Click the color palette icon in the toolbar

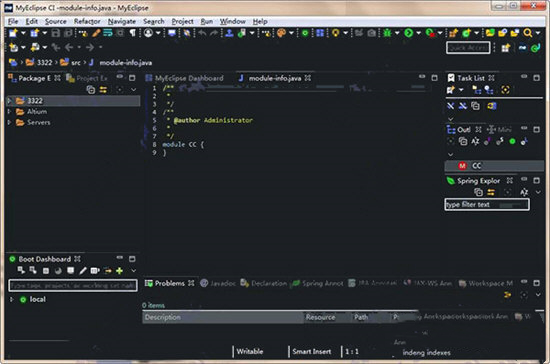tap(281, 33)
